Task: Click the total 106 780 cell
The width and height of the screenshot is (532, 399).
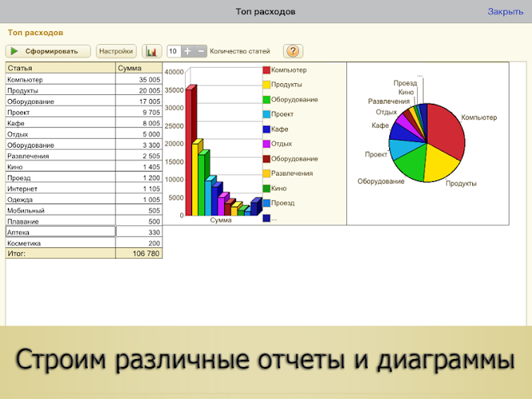Action: [139, 253]
